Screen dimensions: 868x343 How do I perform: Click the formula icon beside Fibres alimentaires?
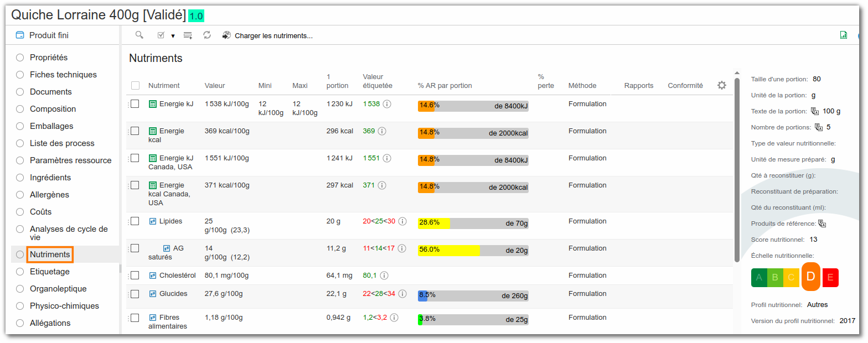pos(153,318)
